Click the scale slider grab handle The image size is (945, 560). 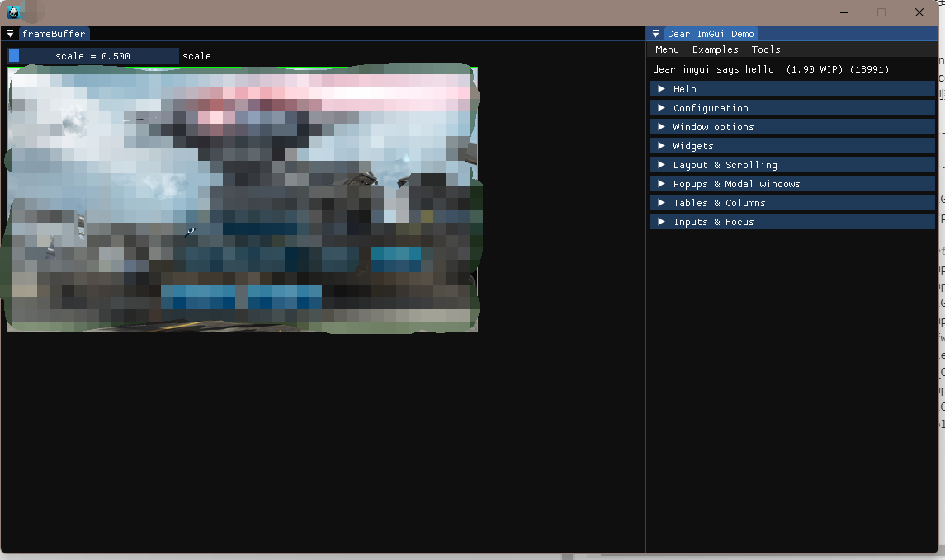pyautogui.click(x=14, y=56)
